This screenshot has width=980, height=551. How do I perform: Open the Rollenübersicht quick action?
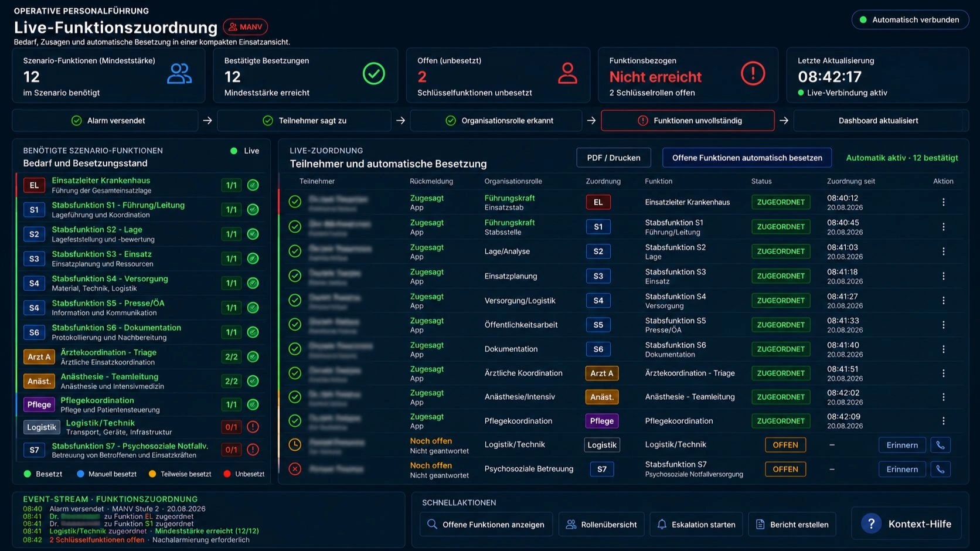[601, 525]
